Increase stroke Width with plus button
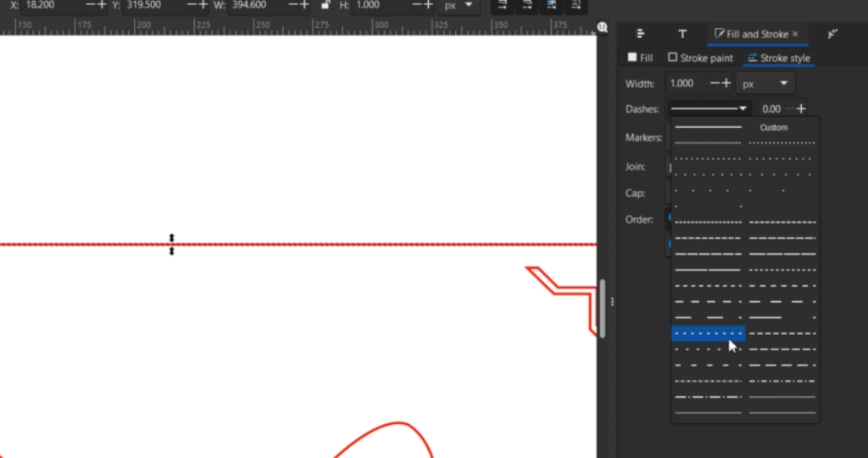868x458 pixels. [x=726, y=83]
